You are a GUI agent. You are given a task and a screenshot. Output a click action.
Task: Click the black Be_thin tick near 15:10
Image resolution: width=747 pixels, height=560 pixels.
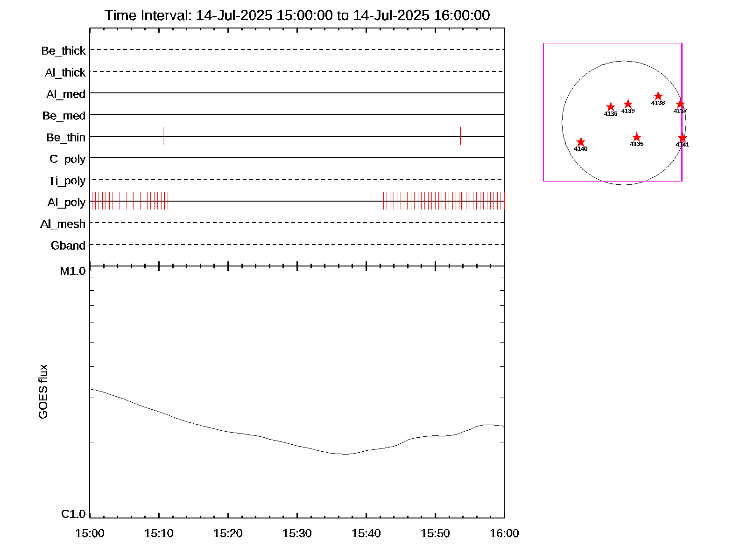click(x=163, y=136)
